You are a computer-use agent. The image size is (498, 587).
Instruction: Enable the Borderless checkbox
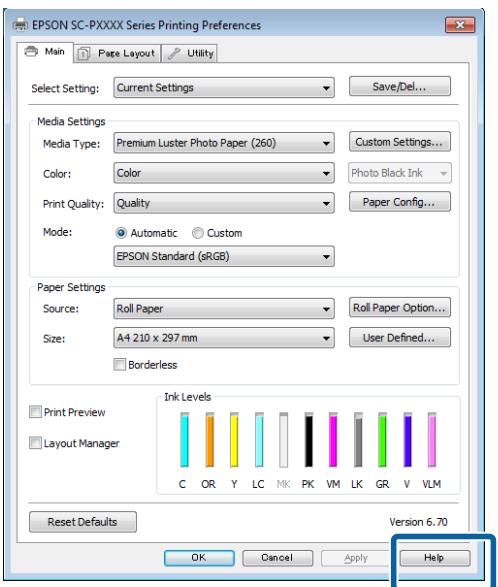(119, 364)
